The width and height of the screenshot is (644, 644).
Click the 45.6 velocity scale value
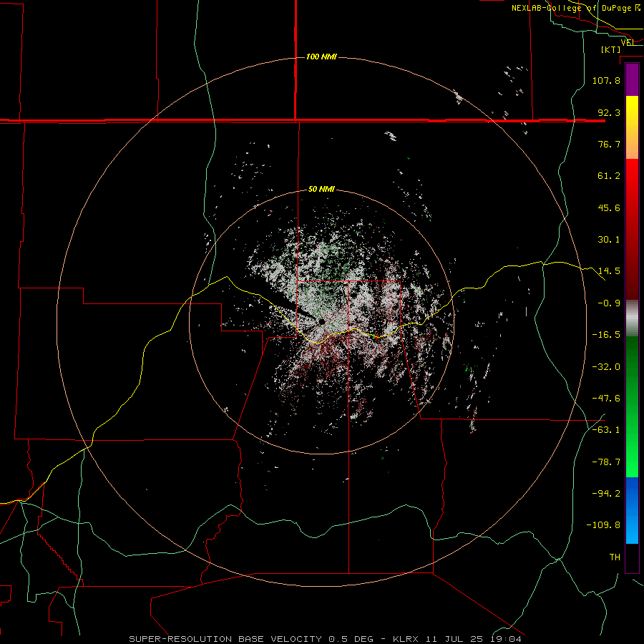coord(609,208)
